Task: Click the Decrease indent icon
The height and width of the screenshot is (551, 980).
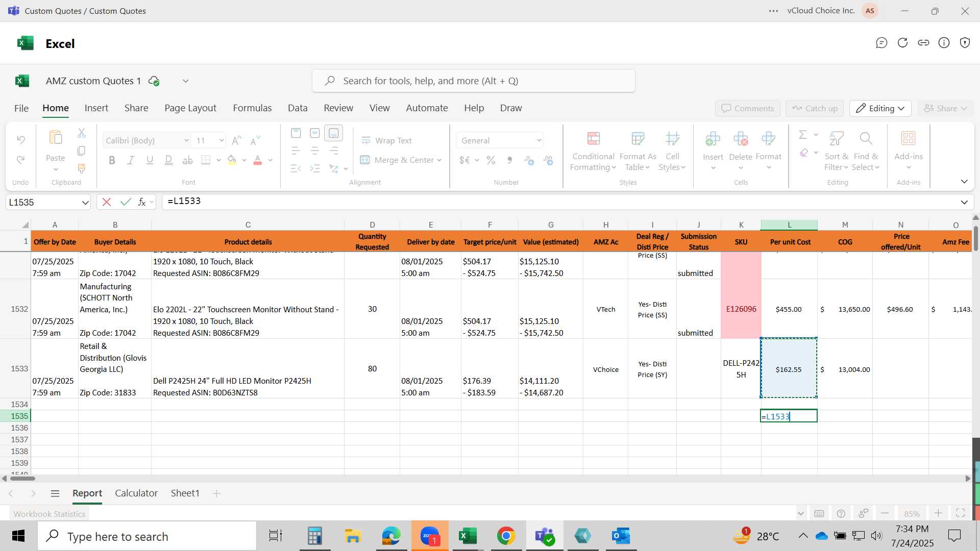Action: [296, 168]
